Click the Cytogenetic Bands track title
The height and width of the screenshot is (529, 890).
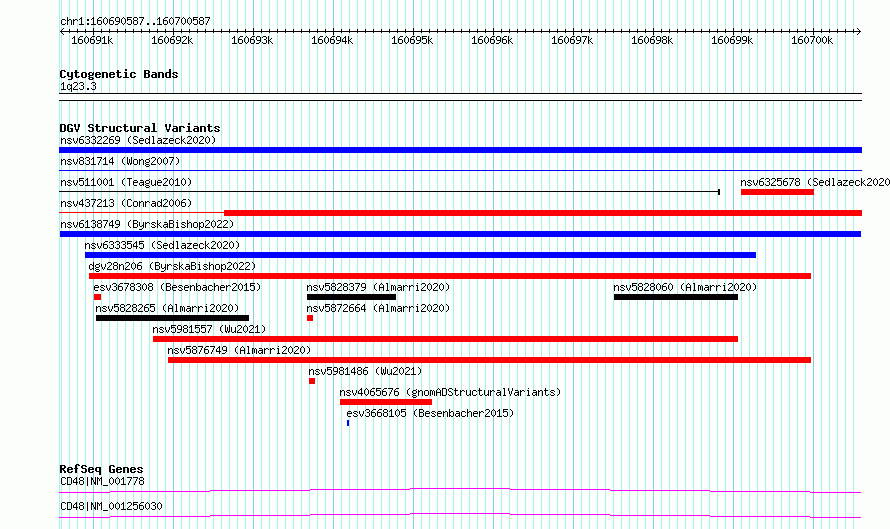pyautogui.click(x=119, y=74)
